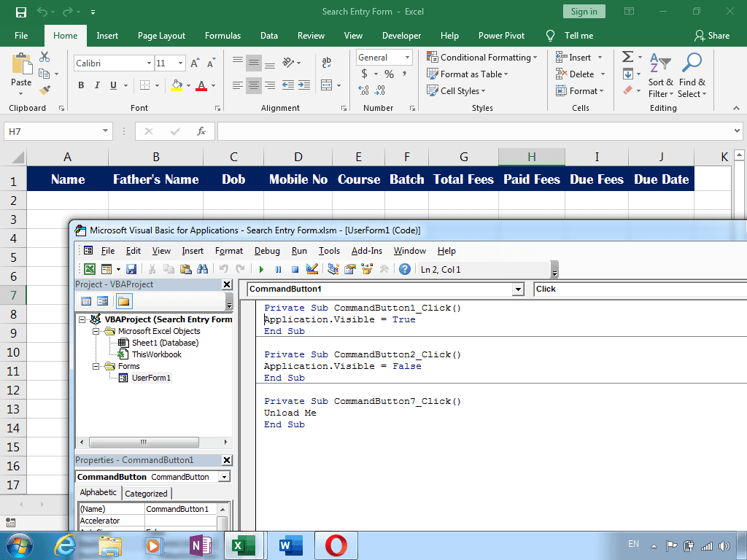Open the Excel Formulas ribbon tab

[222, 36]
